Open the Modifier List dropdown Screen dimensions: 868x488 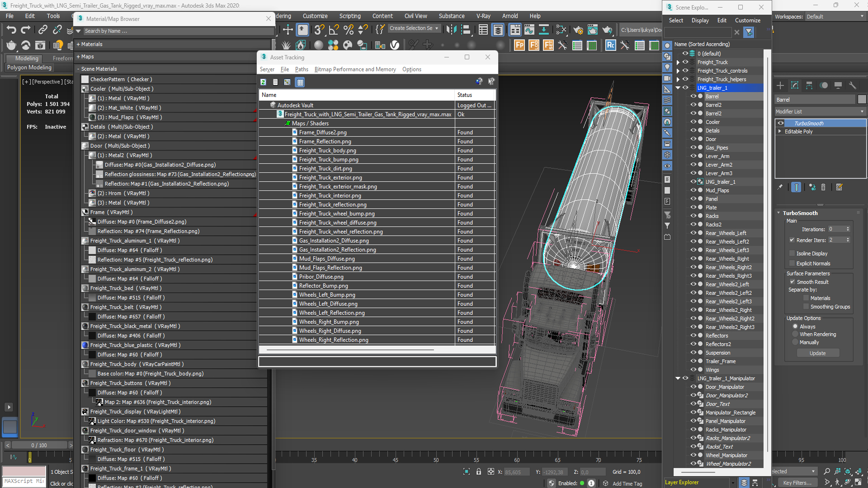coord(820,112)
